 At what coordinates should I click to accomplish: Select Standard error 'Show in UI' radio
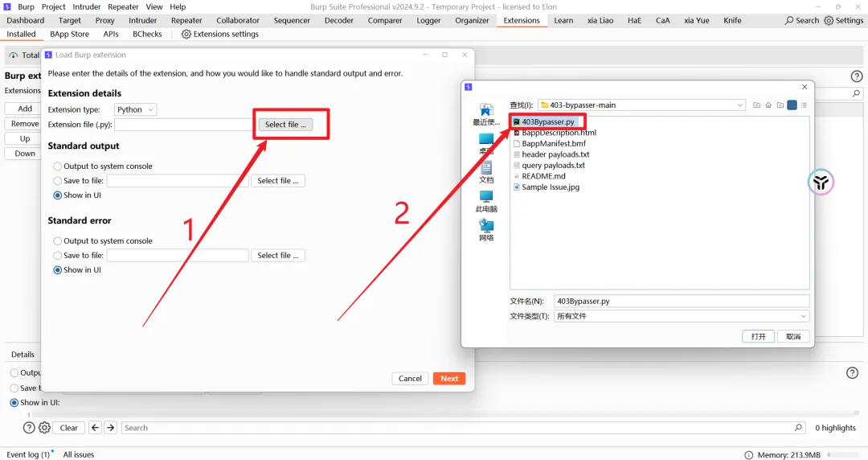tap(58, 270)
